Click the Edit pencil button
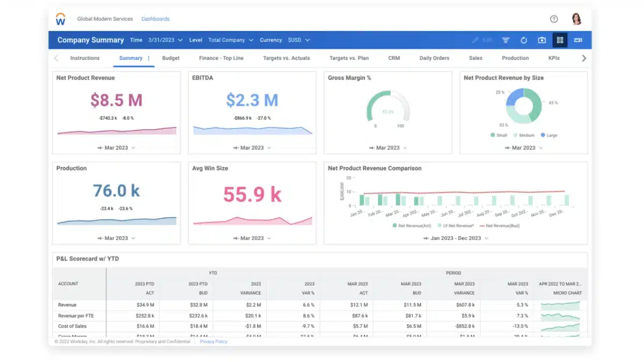Viewport: 644px width, 362px height. tap(482, 40)
